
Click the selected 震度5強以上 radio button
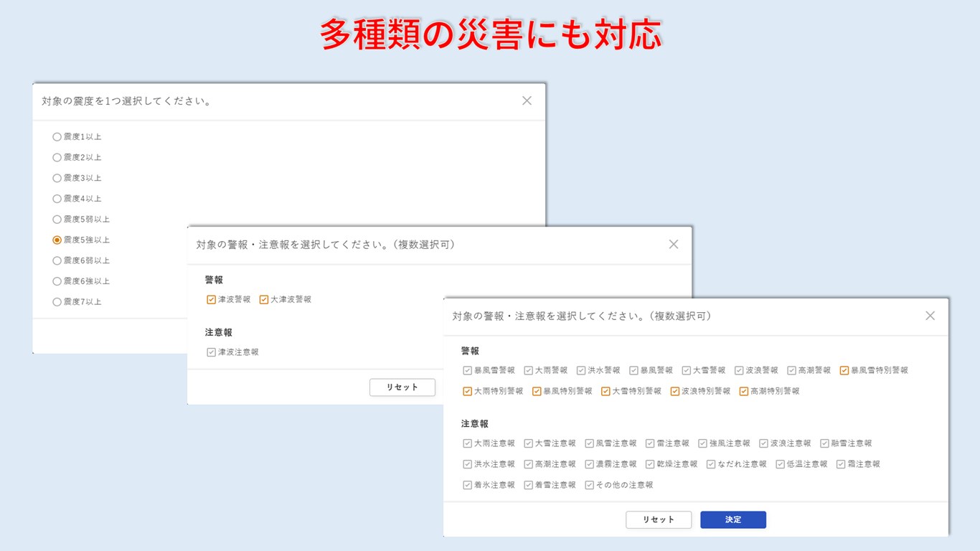57,240
